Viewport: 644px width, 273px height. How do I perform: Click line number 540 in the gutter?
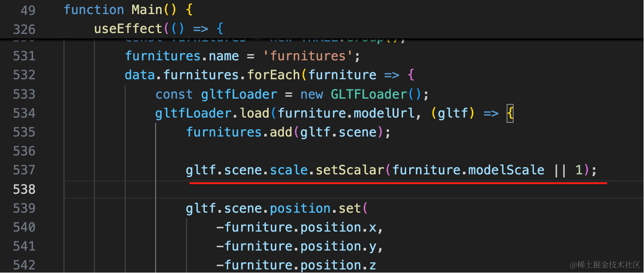pos(24,227)
